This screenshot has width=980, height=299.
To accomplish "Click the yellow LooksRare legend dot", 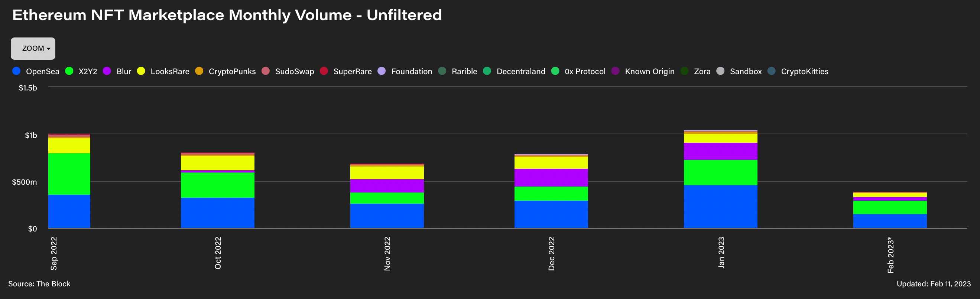I will coord(141,71).
